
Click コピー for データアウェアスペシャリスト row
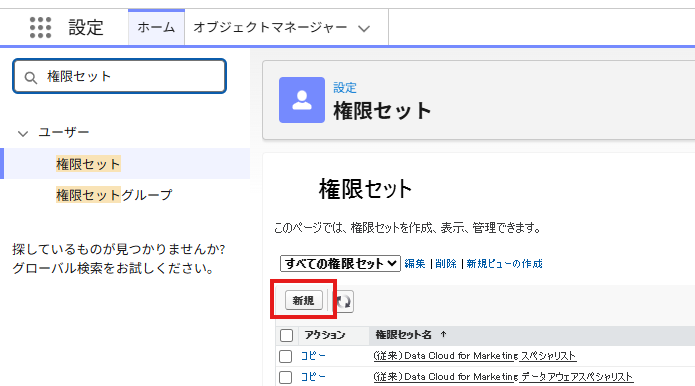(x=313, y=377)
